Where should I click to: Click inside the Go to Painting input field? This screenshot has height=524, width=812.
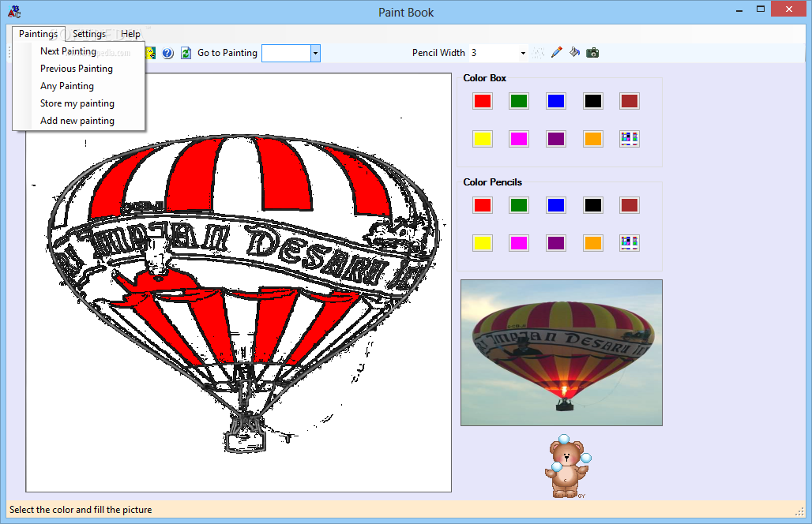(287, 53)
